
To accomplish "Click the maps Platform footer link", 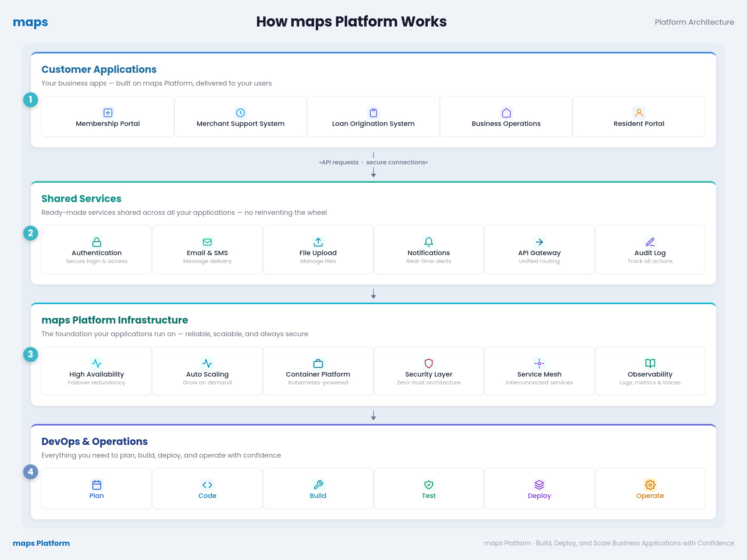I will 41,543.
